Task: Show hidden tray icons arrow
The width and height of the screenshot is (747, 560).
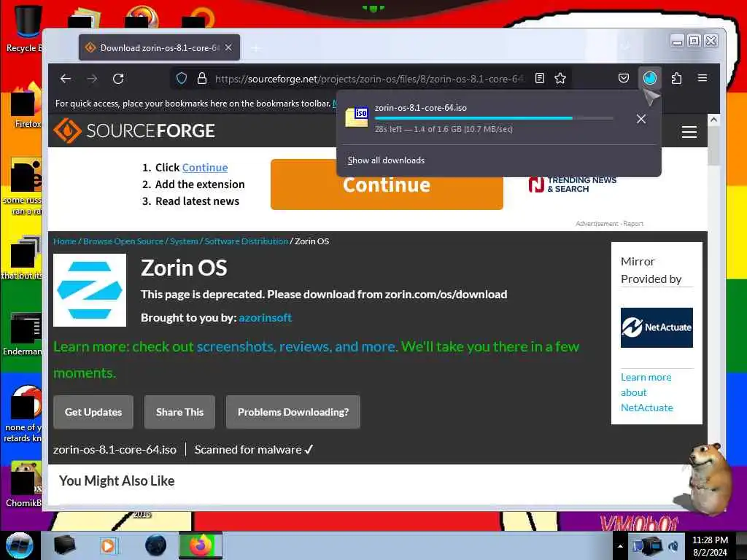Action: pos(620,546)
